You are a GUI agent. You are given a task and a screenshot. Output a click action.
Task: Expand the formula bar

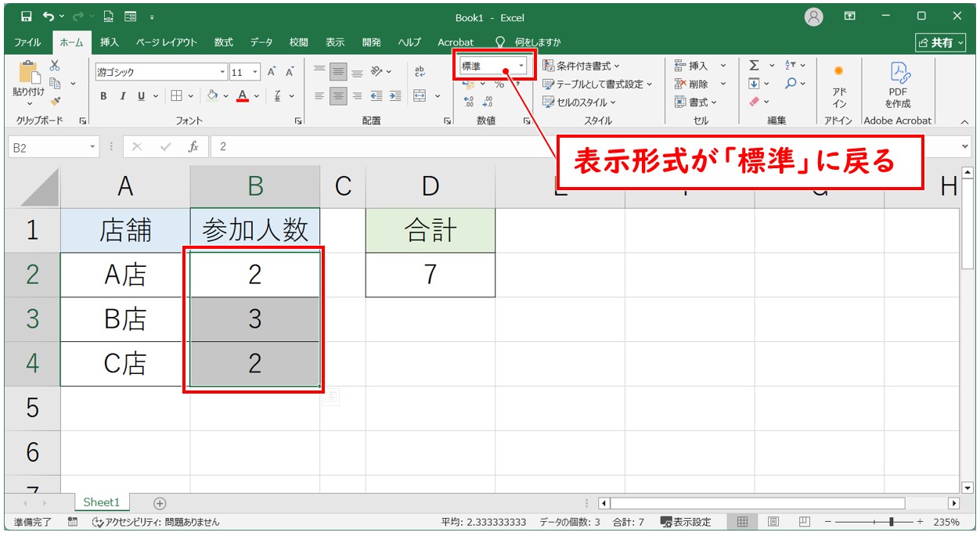point(965,146)
